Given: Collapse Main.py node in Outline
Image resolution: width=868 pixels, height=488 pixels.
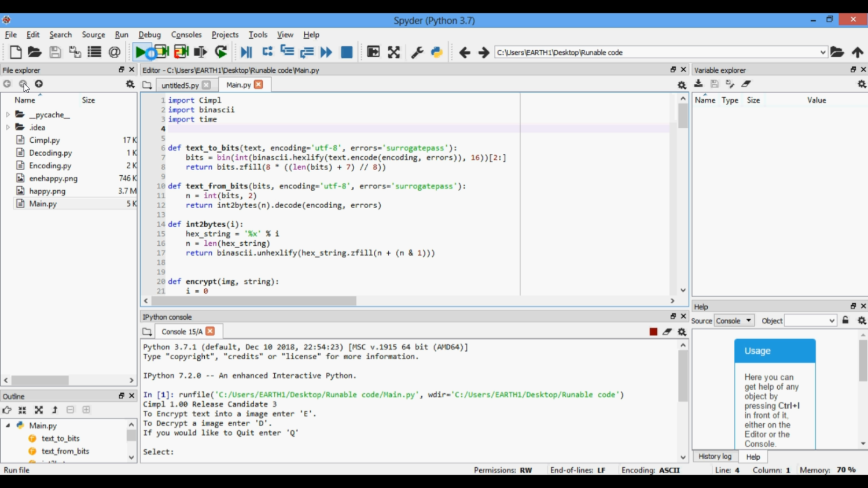Looking at the screenshot, I should coord(8,426).
